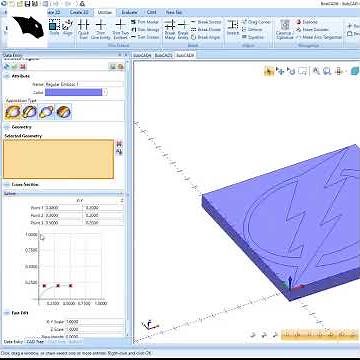Open the Create 3D ribbon tab
This screenshot has width=360, height=360.
pos(79,12)
